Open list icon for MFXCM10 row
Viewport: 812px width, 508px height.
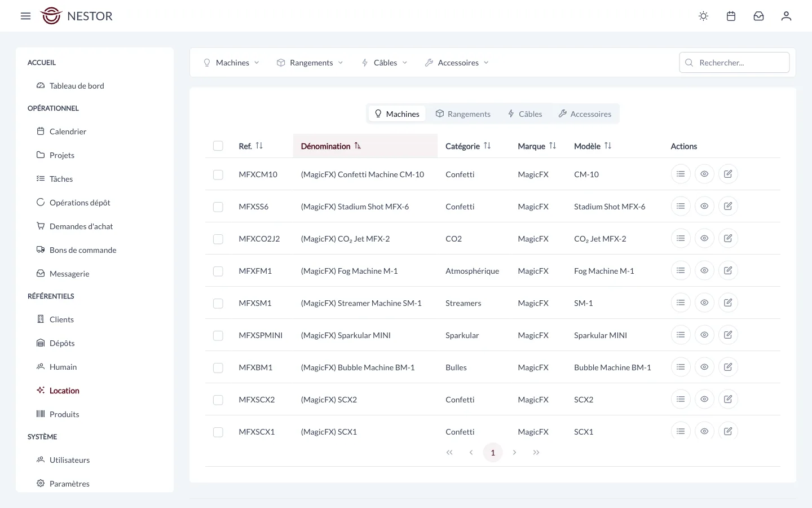coord(681,174)
